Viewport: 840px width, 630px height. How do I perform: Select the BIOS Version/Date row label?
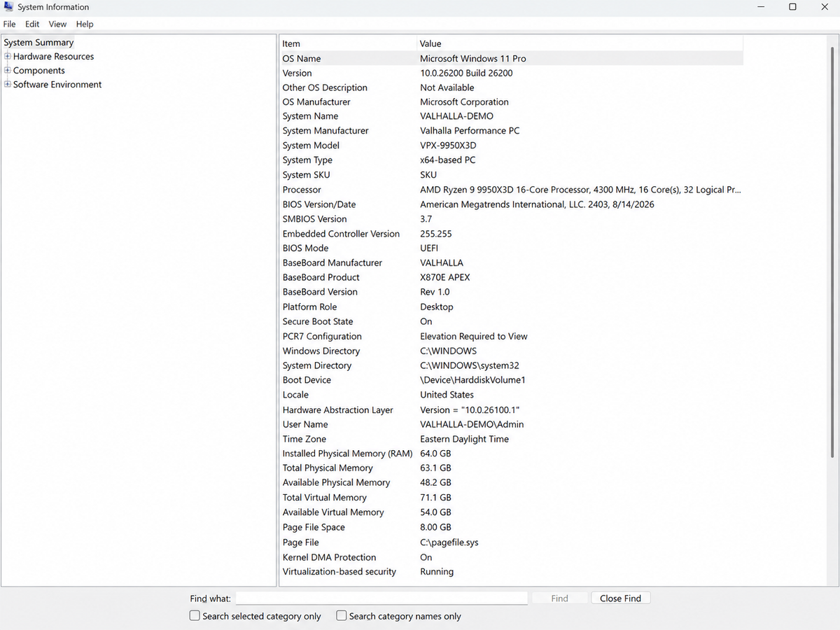(x=319, y=204)
